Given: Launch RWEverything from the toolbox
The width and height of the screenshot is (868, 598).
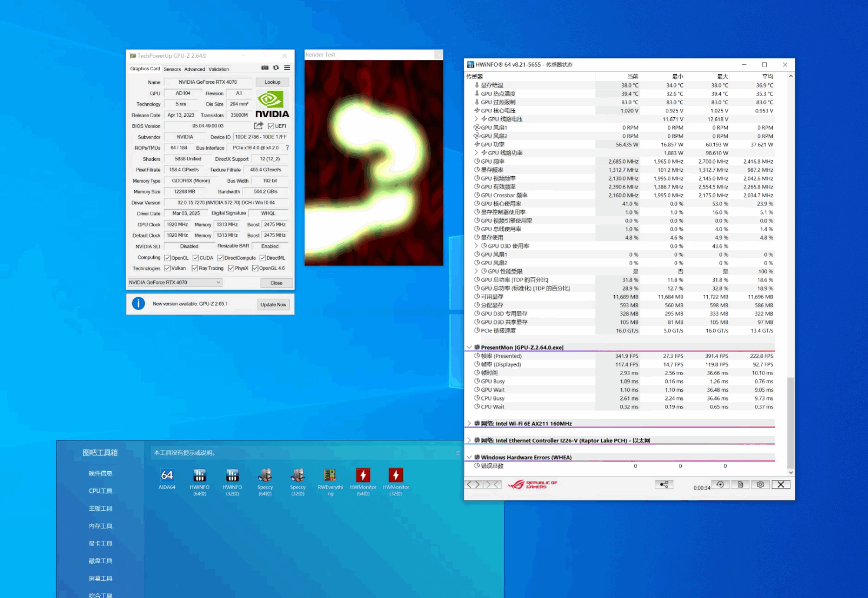Looking at the screenshot, I should pos(330,482).
